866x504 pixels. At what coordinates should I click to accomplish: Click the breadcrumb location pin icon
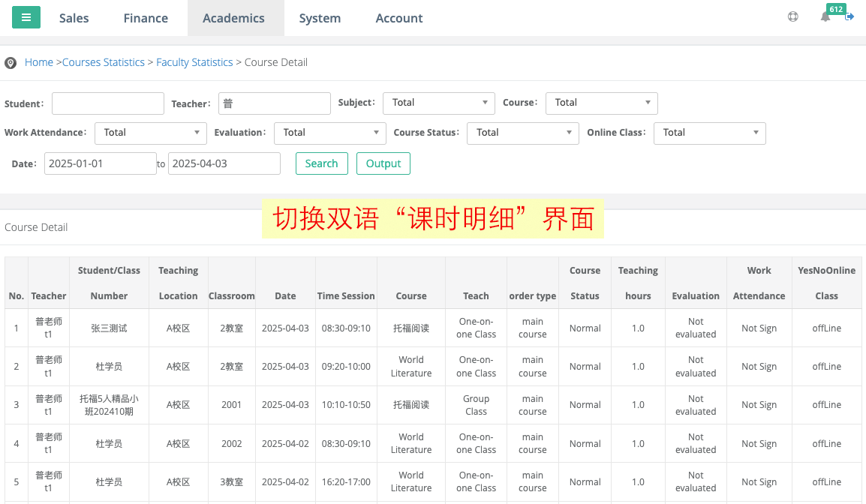point(11,63)
